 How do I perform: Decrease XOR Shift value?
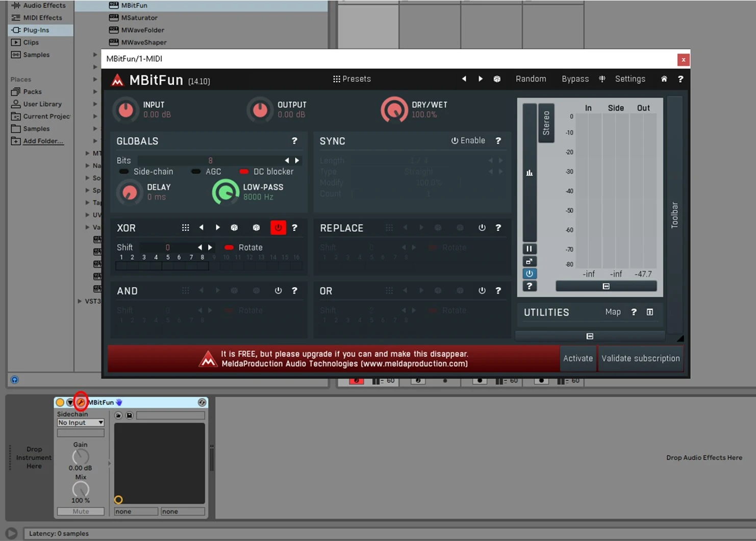(200, 248)
